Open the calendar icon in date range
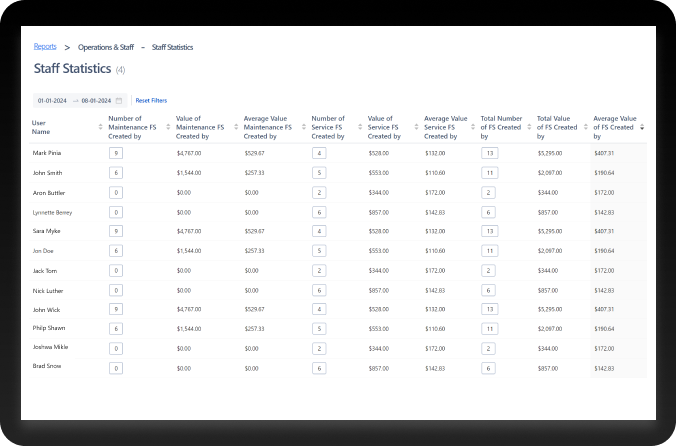The width and height of the screenshot is (676, 446). (119, 101)
